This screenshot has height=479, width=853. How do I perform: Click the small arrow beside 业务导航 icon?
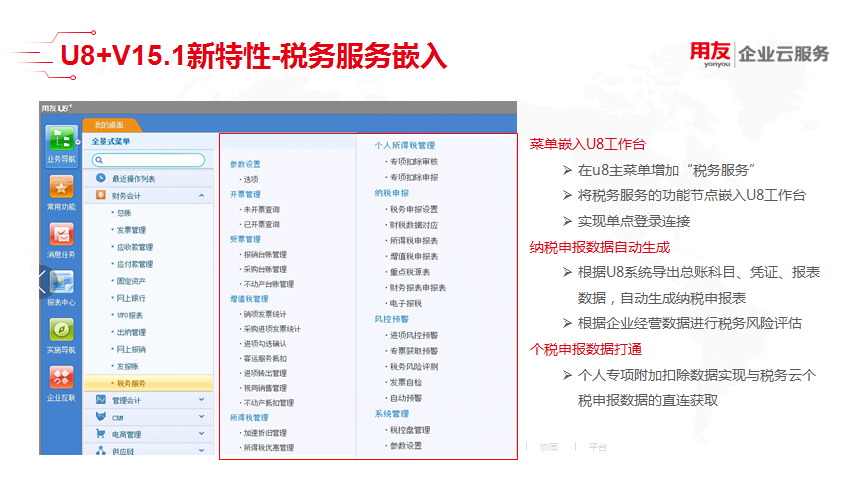(78, 142)
